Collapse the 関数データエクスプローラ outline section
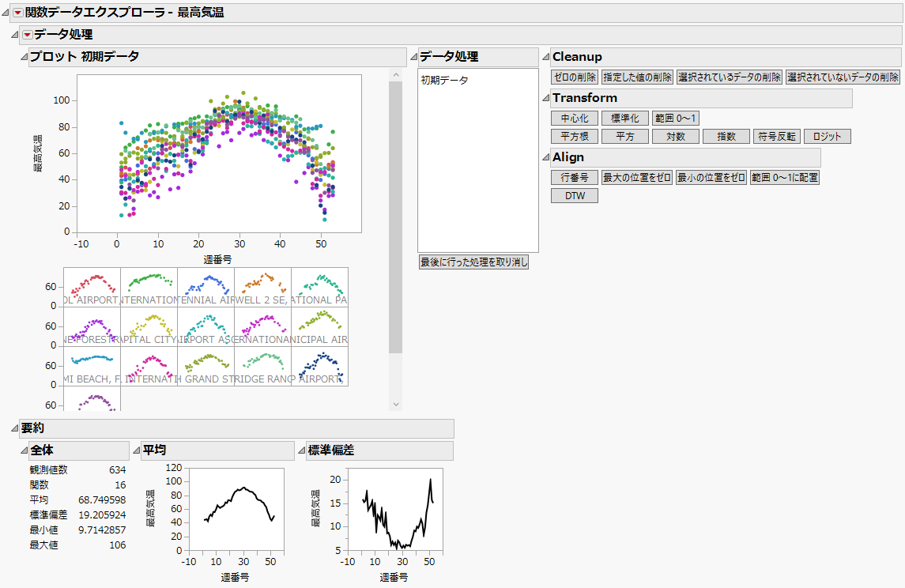Viewport: 905px width, 588px height. click(x=6, y=13)
